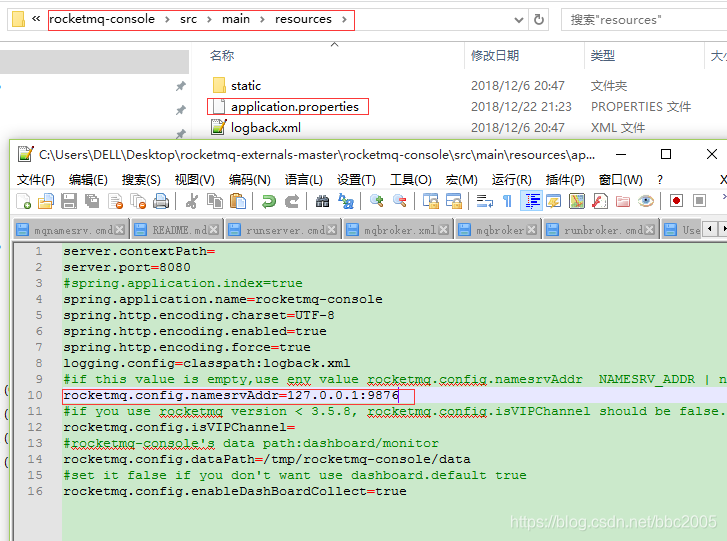Zoom in using the magnifier plus icon
The image size is (727, 541).
(x=376, y=202)
